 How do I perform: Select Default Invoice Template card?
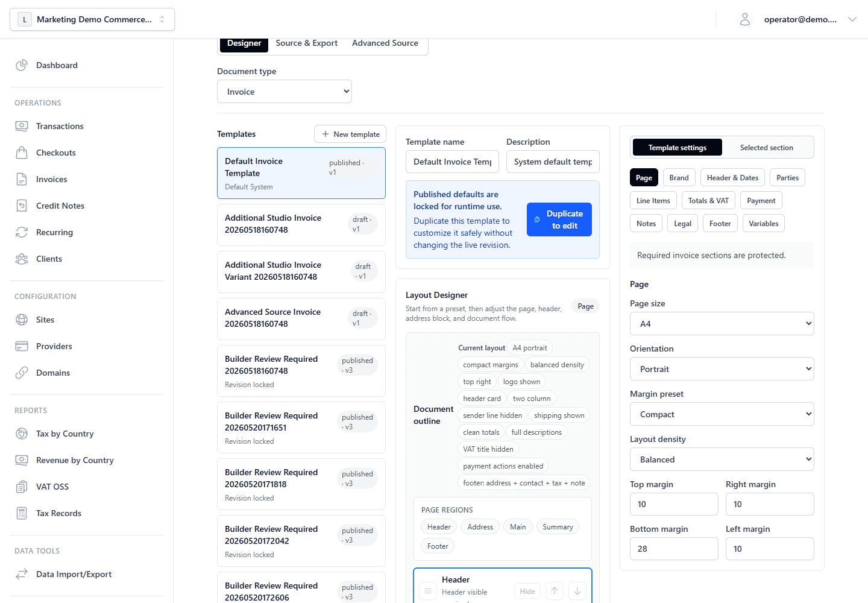click(x=301, y=173)
